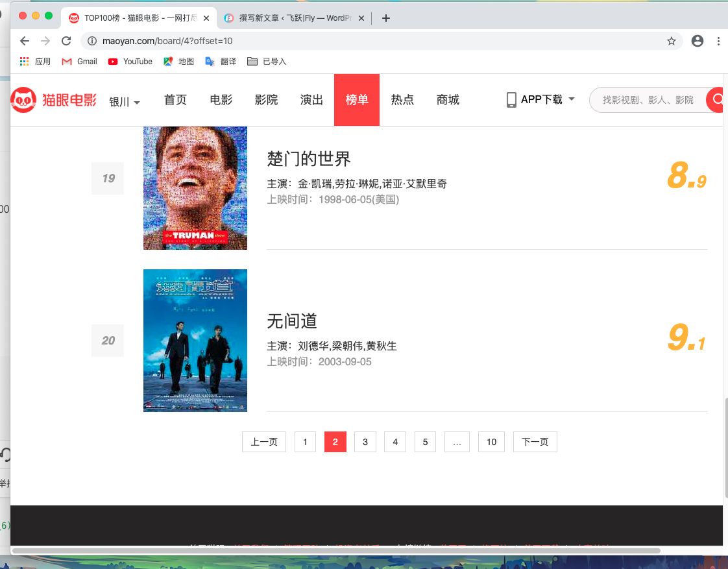This screenshot has height=569, width=728.
Task: Jump to page 3
Action: click(365, 442)
